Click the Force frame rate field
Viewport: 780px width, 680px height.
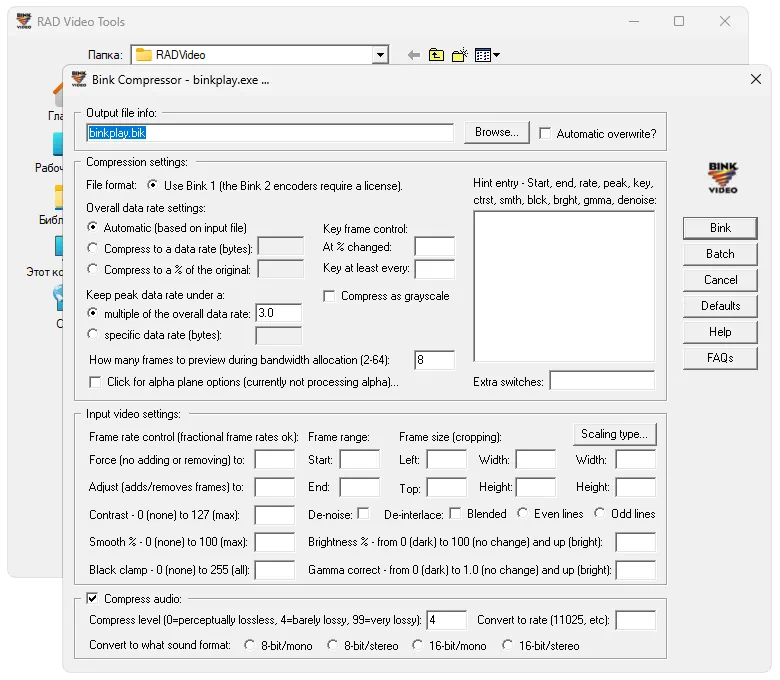pos(275,459)
